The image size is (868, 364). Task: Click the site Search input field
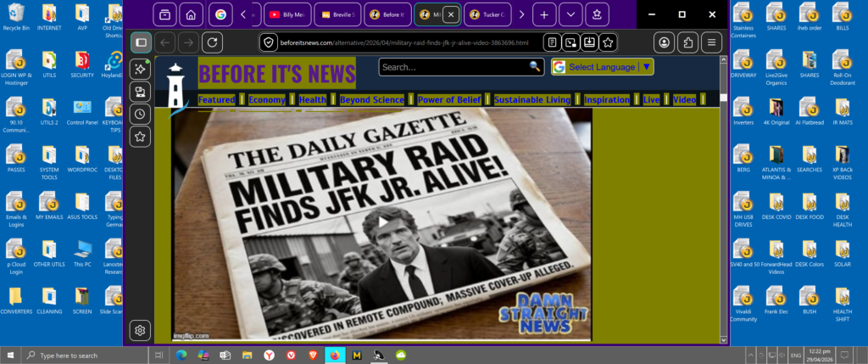point(452,67)
